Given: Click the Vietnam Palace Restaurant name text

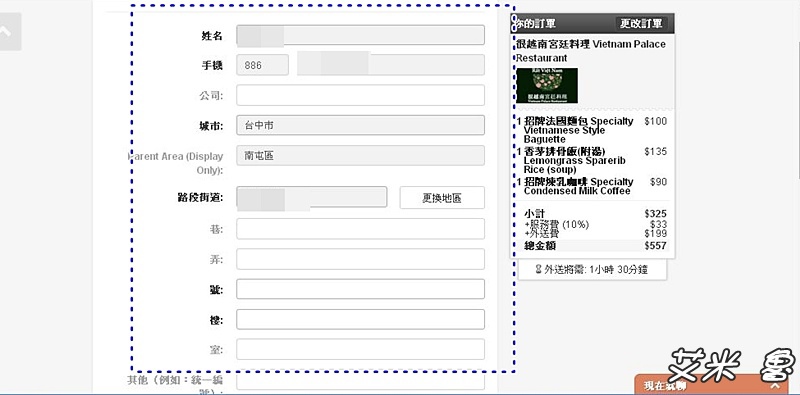Looking at the screenshot, I should (x=591, y=51).
